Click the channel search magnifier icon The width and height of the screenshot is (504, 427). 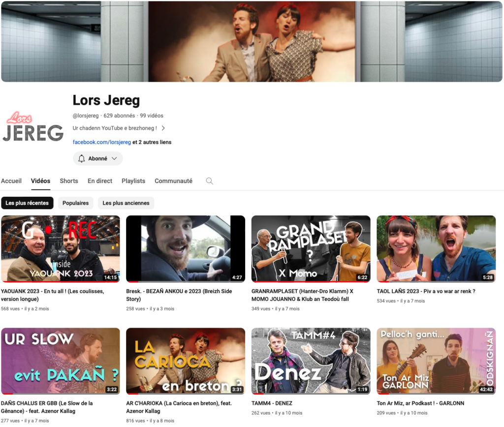coord(209,181)
